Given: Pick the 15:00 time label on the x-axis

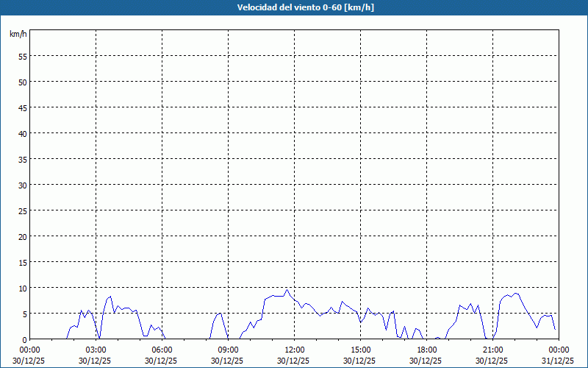Looking at the screenshot, I should click(360, 349).
